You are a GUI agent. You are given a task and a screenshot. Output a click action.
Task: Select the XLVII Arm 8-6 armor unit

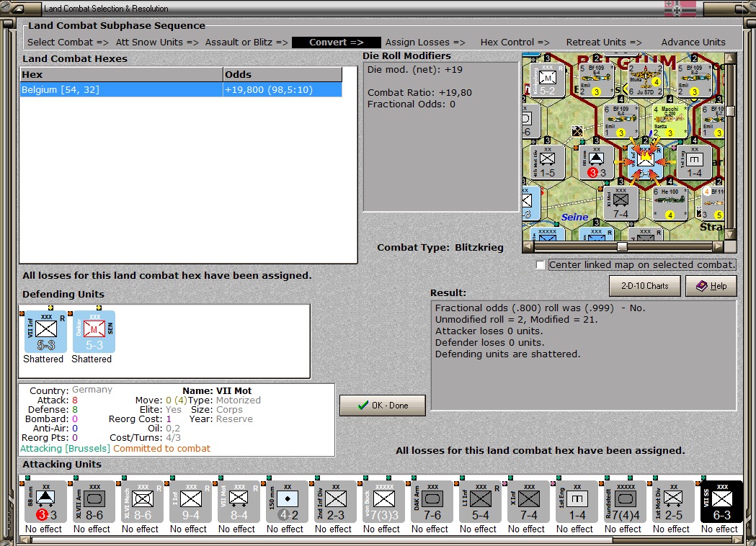[x=94, y=502]
